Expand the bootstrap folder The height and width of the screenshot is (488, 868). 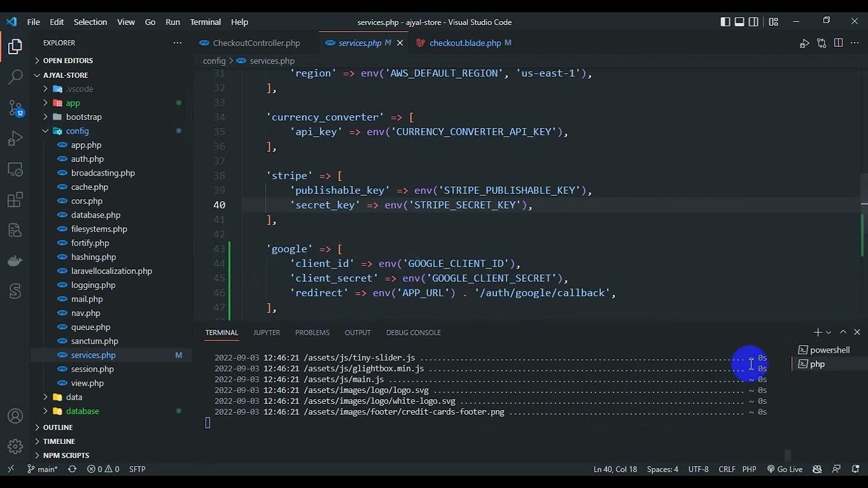[x=83, y=117]
